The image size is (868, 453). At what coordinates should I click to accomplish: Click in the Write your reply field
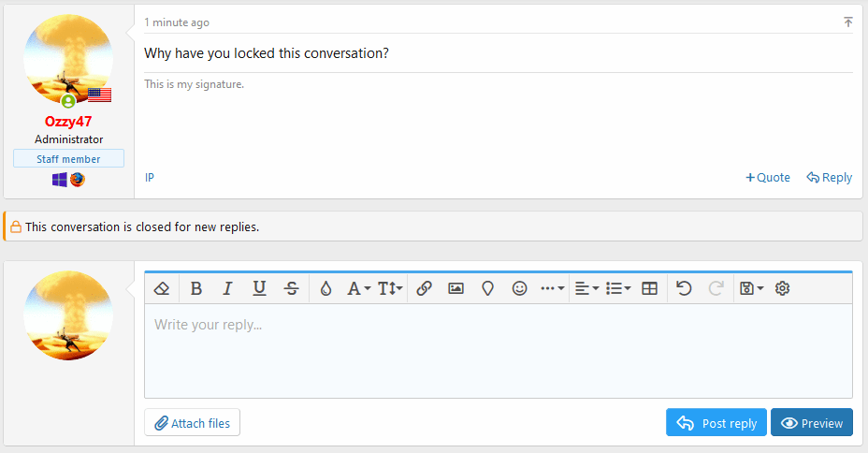tap(498, 351)
